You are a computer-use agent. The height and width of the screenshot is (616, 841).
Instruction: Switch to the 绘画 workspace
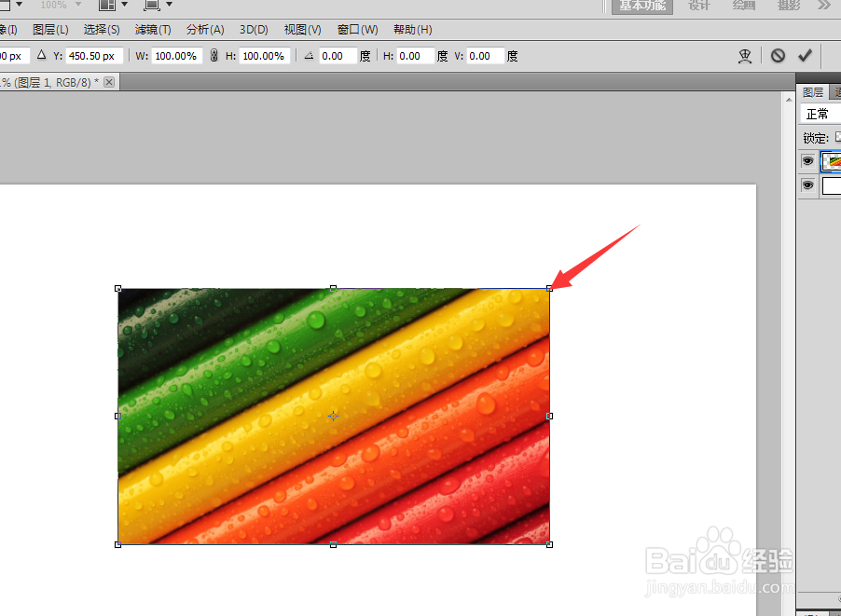pos(744,6)
